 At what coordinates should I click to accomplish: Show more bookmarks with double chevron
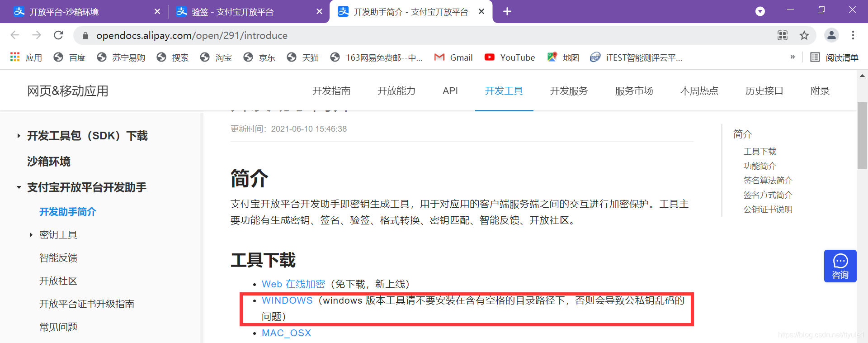coord(793,57)
